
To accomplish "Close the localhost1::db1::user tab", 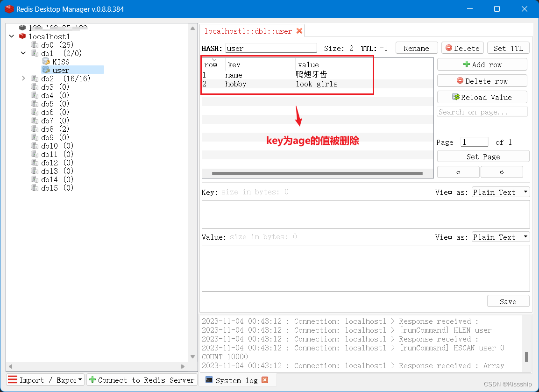I will point(299,31).
